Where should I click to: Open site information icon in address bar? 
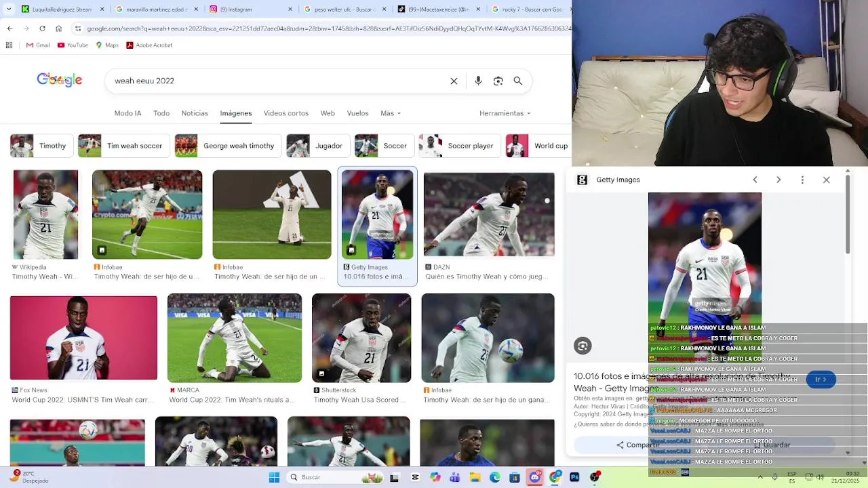[78, 28]
